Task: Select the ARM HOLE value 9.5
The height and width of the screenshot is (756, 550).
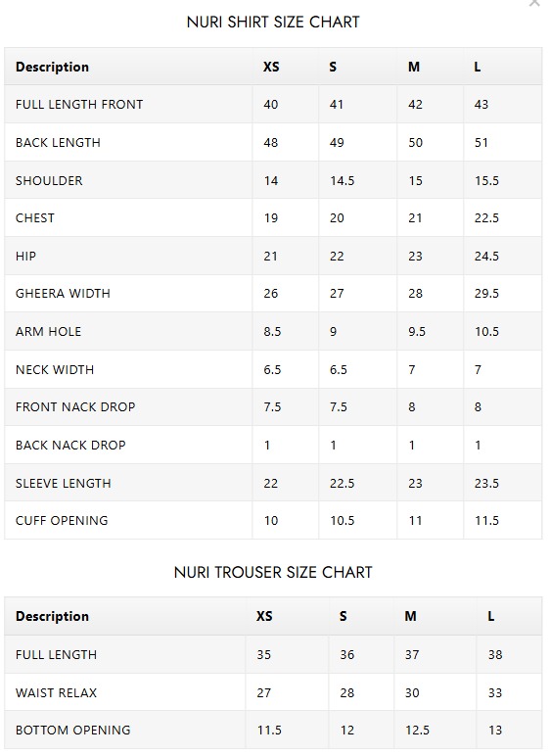Action: [417, 332]
